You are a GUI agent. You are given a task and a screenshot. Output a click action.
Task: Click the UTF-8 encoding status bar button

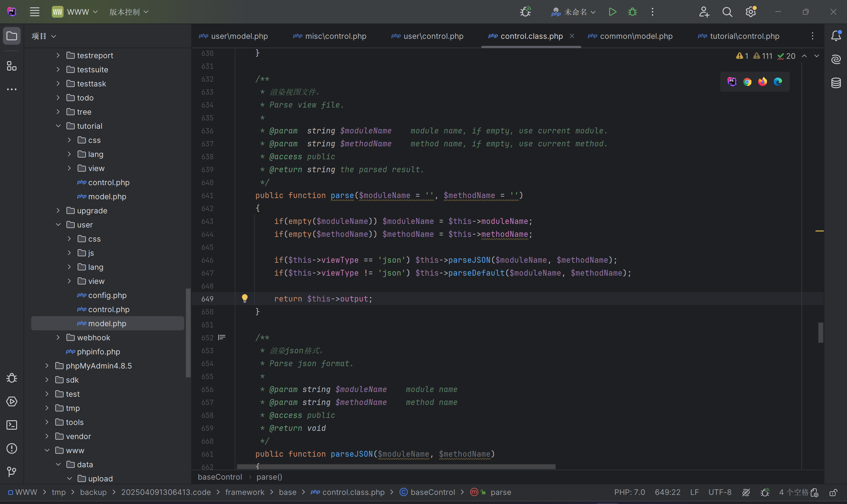(x=720, y=492)
